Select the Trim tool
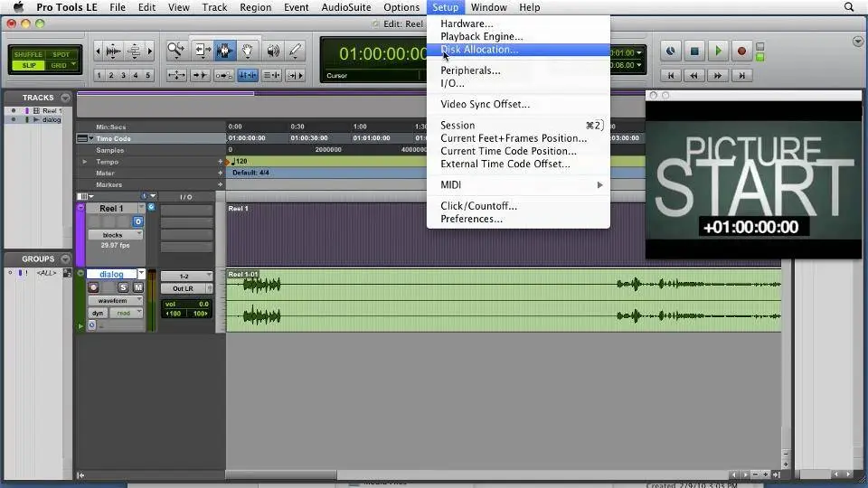 pyautogui.click(x=201, y=51)
